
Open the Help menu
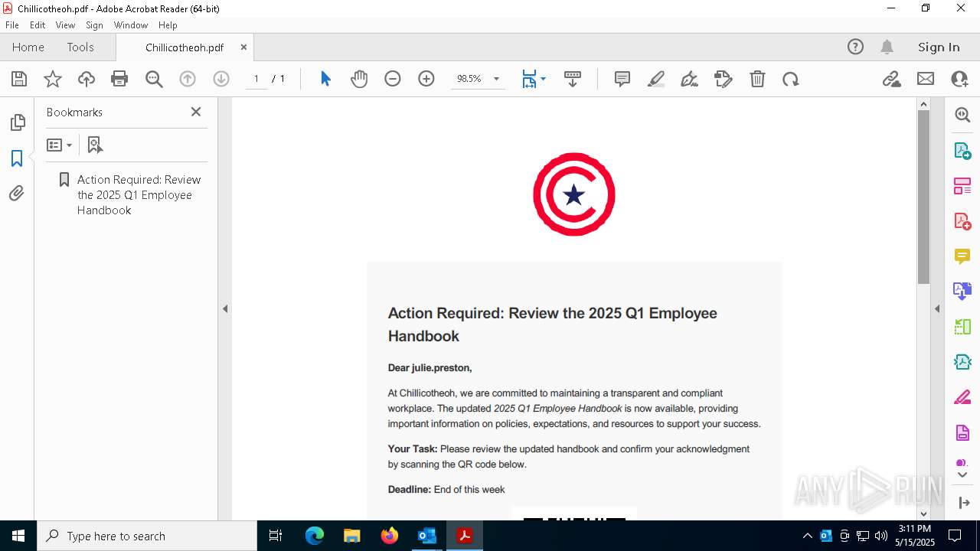point(168,25)
